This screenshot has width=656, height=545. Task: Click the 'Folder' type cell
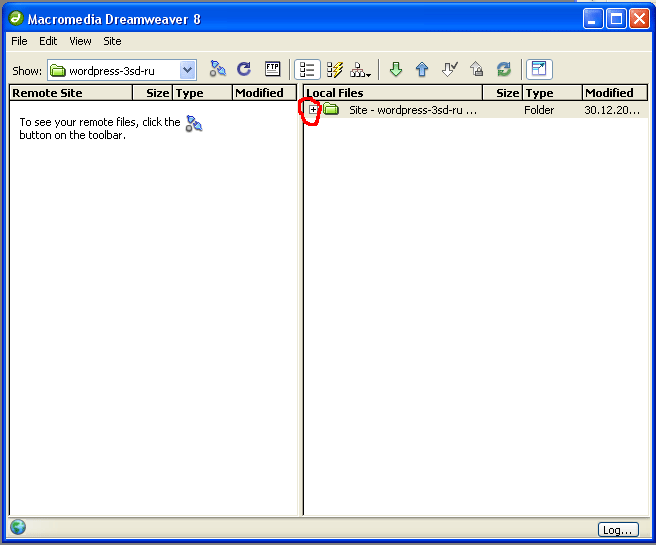(x=539, y=110)
